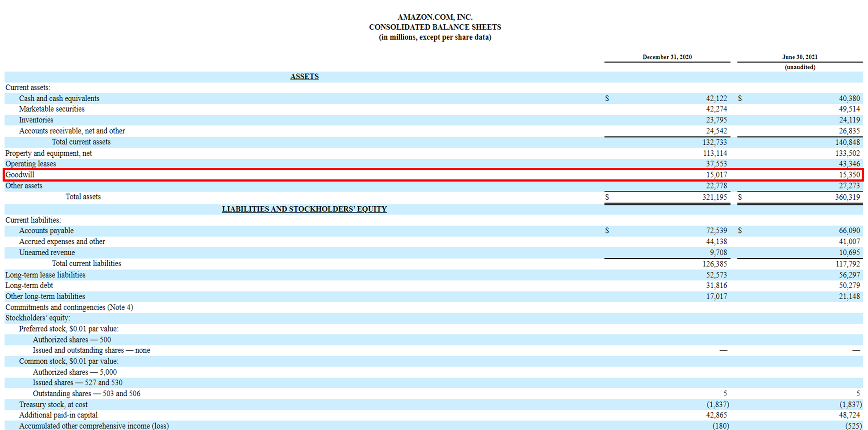Click the 15,350 goodwill value
Viewport: 868px width, 430px height.
point(849,175)
